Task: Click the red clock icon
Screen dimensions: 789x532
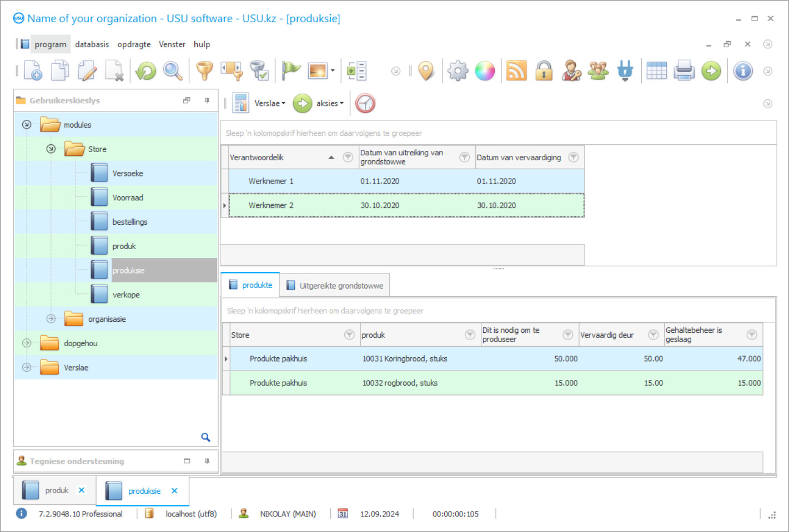Action: (x=365, y=103)
